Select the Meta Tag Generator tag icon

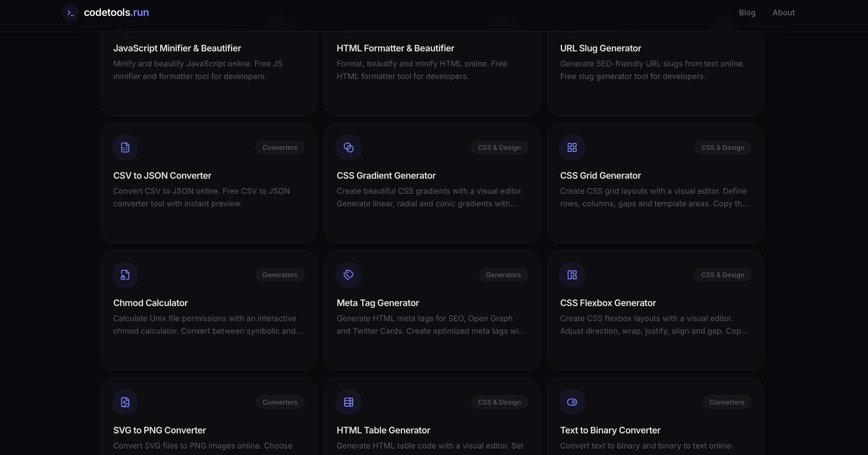pos(348,275)
